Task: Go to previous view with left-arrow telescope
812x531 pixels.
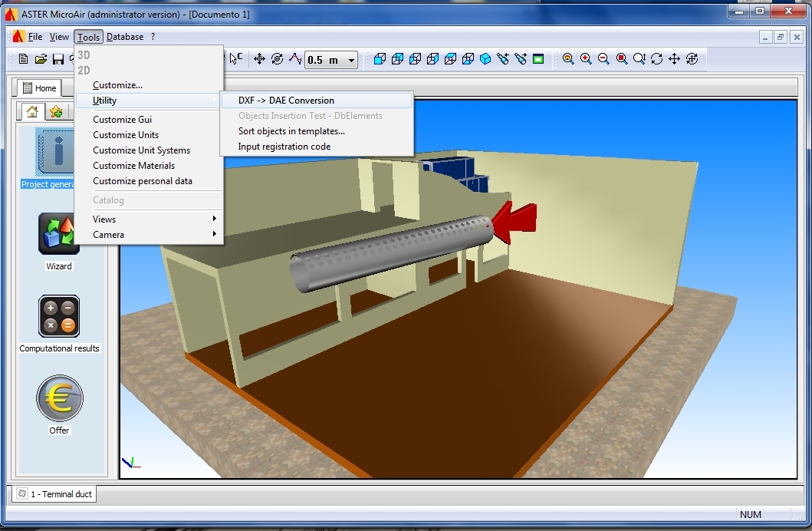Action: pyautogui.click(x=503, y=59)
